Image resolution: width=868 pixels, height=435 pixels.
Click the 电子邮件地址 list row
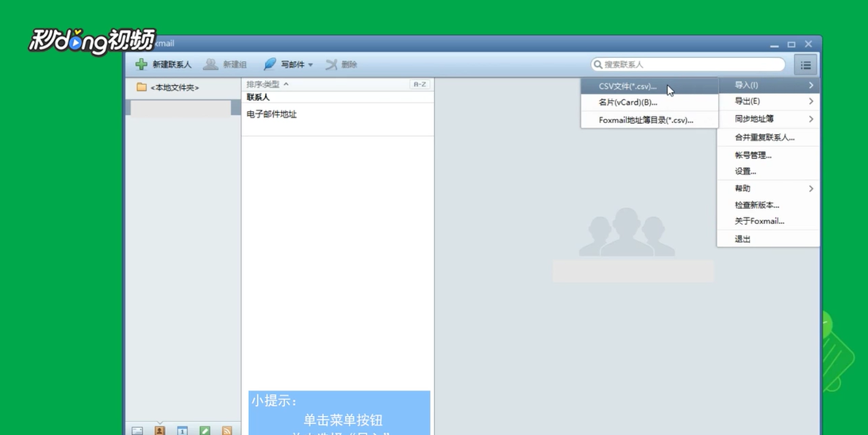pyautogui.click(x=338, y=119)
